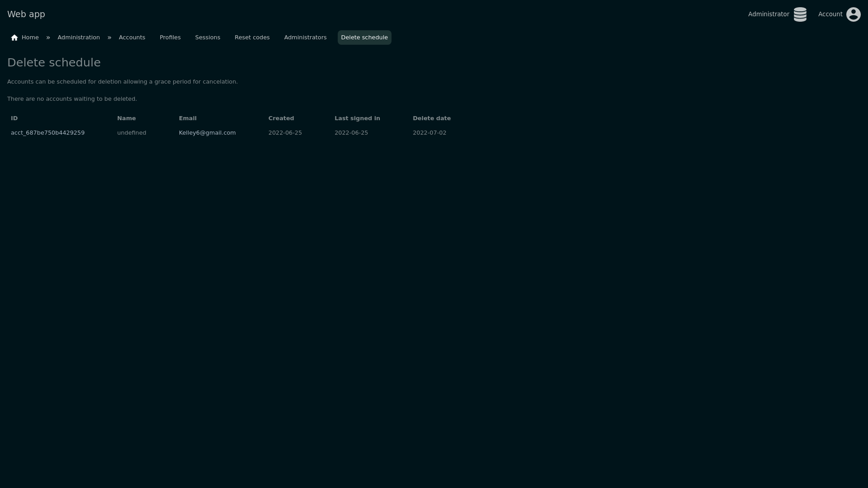The image size is (868, 488).
Task: Click the 2022-07-02 delete date cell
Action: pyautogui.click(x=429, y=133)
